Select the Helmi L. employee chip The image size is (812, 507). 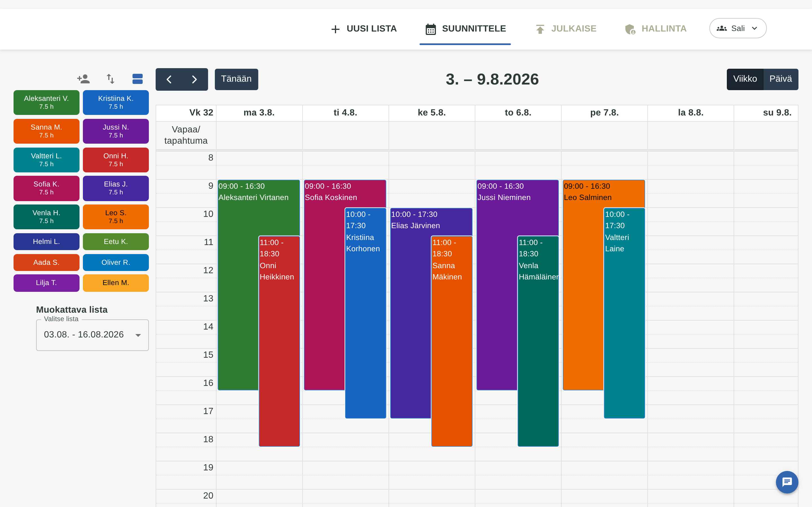tap(46, 241)
